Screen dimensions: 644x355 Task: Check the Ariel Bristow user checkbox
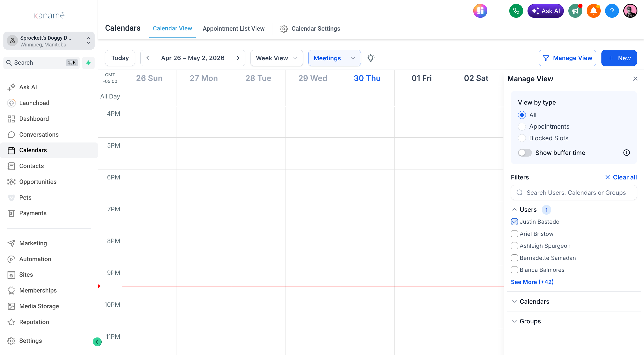tap(514, 234)
